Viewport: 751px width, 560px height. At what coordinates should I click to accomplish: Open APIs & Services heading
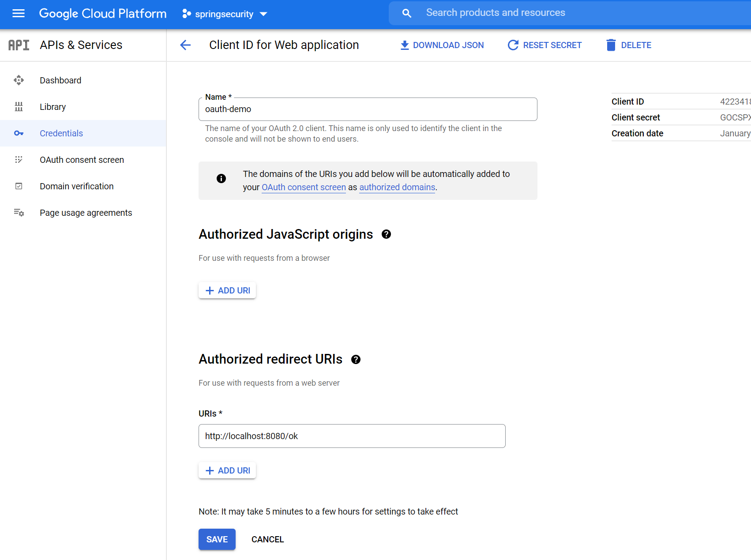(81, 45)
